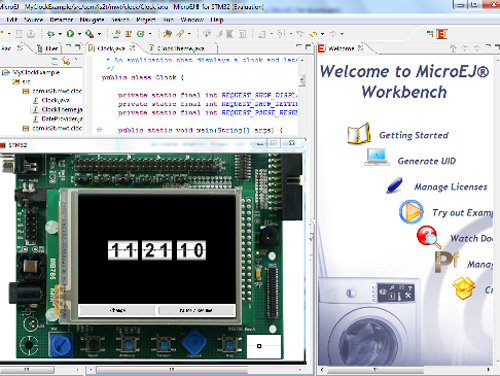The width and height of the screenshot is (500, 376).
Task: Open the Search toolbar dropdown arrow
Action: 189,34
